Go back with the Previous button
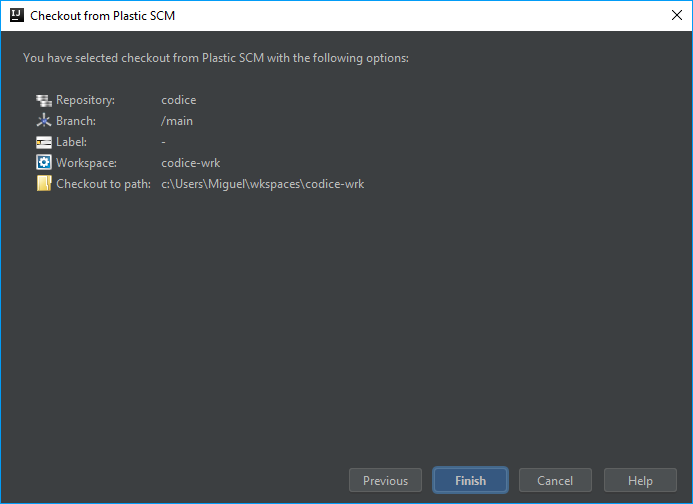Image resolution: width=693 pixels, height=504 pixels. tap(385, 480)
